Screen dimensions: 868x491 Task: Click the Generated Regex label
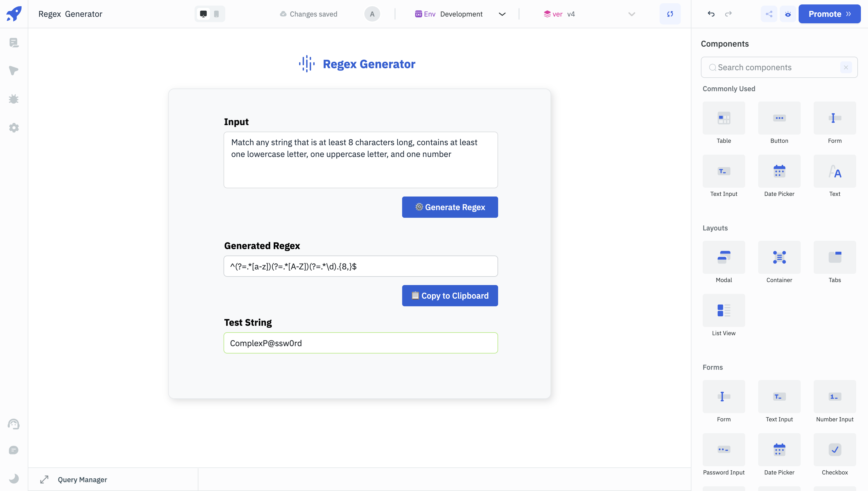262,245
